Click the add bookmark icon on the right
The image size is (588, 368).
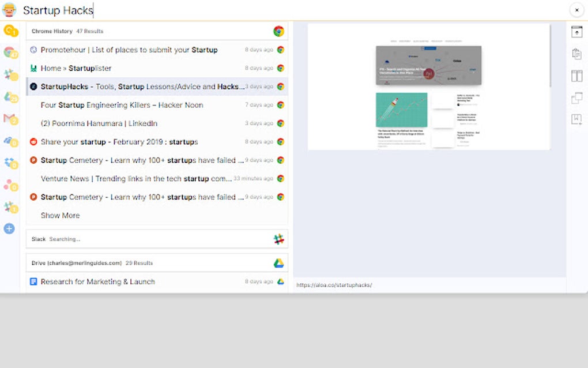tap(576, 119)
